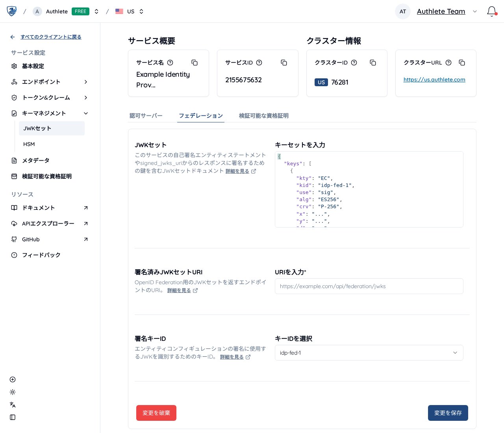
Task: Open the language translation icon
Action: coord(13,405)
